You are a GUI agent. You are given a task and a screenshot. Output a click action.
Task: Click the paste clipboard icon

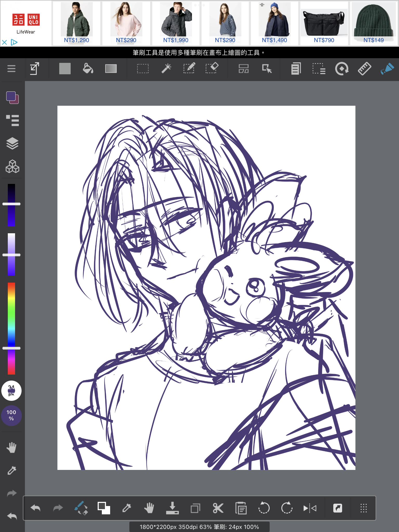pos(241,508)
